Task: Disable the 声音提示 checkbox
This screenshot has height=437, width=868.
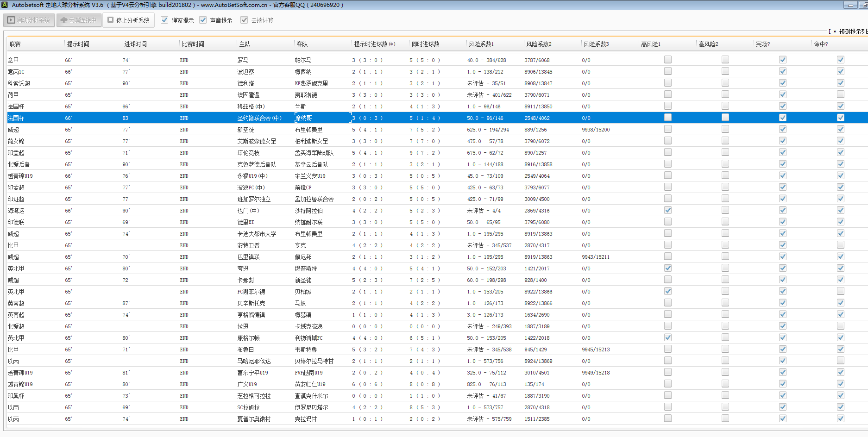Action: point(203,20)
